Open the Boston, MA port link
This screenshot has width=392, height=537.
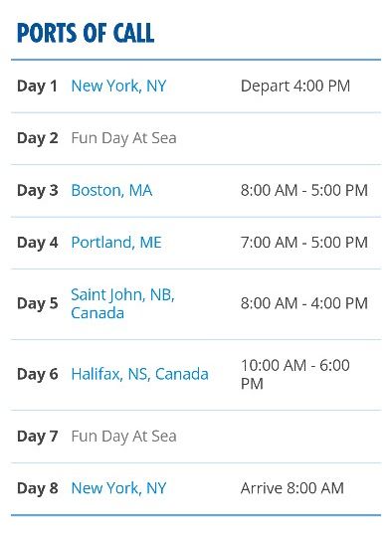pos(111,190)
